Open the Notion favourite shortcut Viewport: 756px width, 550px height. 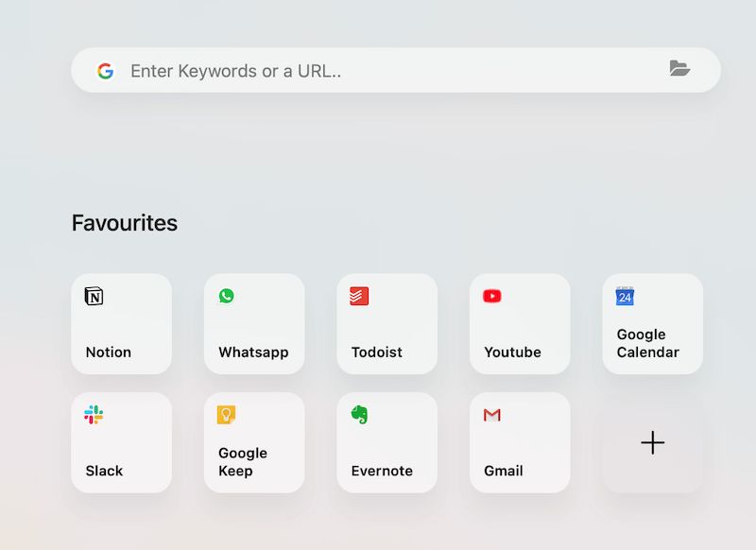click(x=121, y=324)
